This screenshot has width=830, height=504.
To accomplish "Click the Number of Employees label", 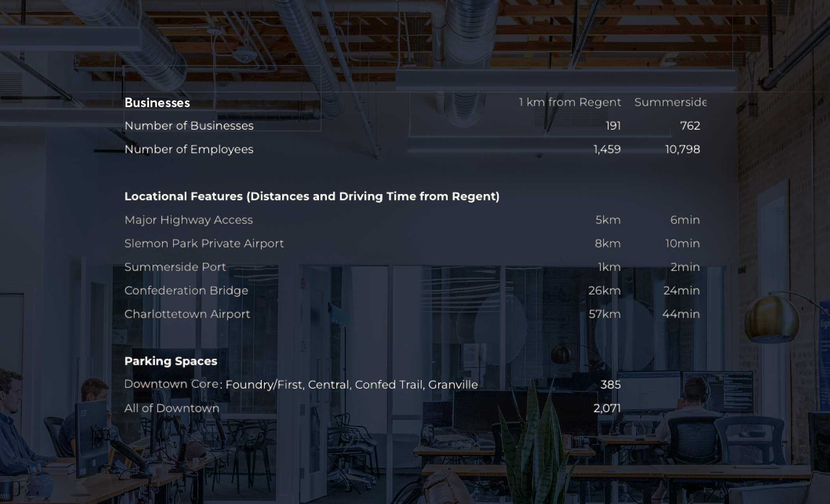I will (189, 149).
